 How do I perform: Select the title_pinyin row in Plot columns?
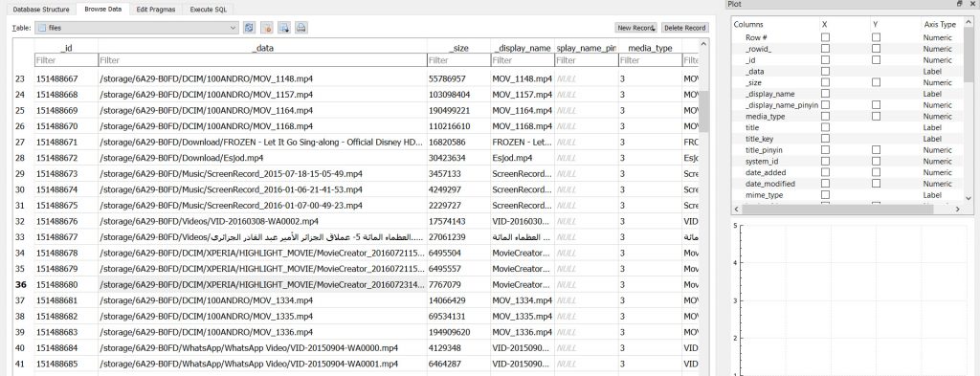click(848, 150)
